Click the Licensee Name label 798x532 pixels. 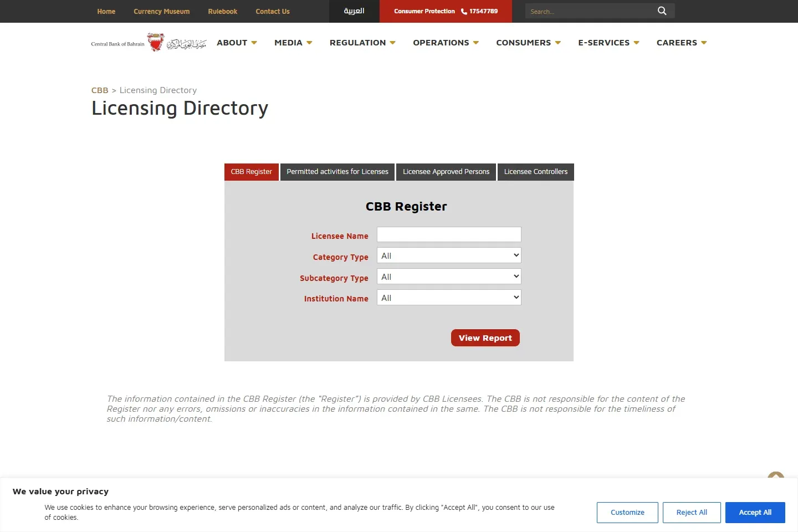[340, 236]
